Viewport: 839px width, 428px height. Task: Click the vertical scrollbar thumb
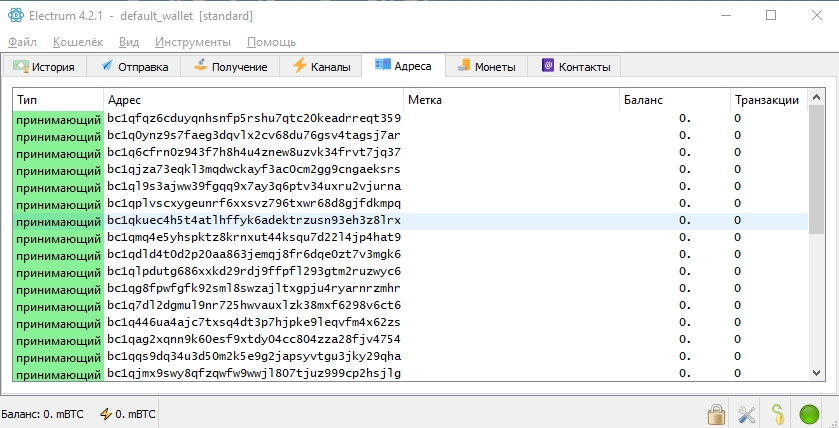(817, 170)
